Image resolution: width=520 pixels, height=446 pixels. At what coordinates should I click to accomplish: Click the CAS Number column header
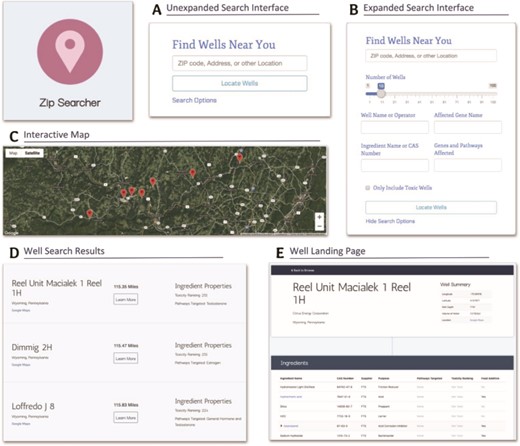pos(345,378)
